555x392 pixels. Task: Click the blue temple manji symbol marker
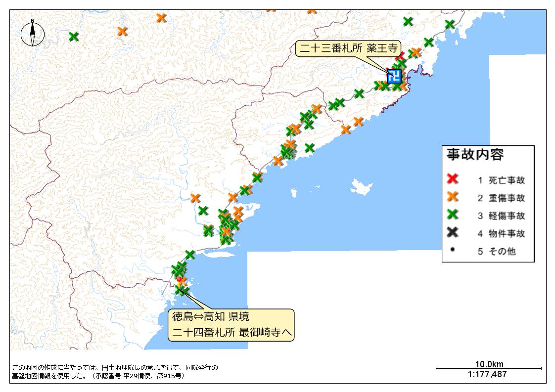coord(394,76)
